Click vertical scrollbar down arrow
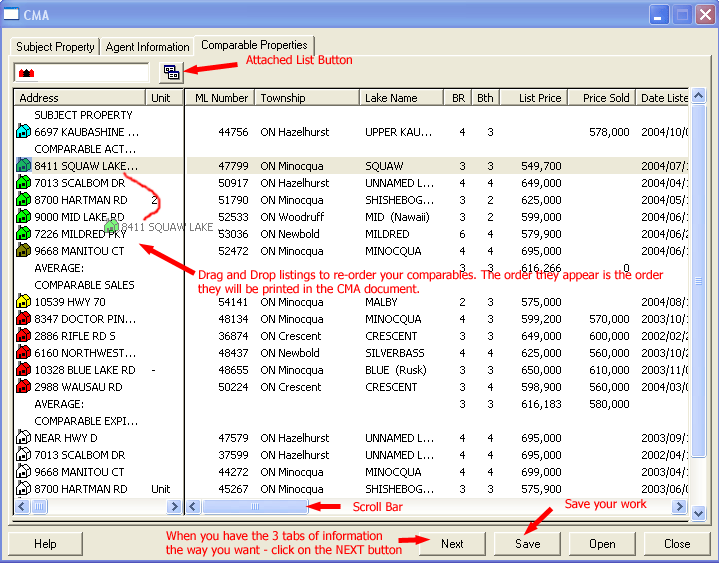Image resolution: width=719 pixels, height=563 pixels. coord(699,512)
